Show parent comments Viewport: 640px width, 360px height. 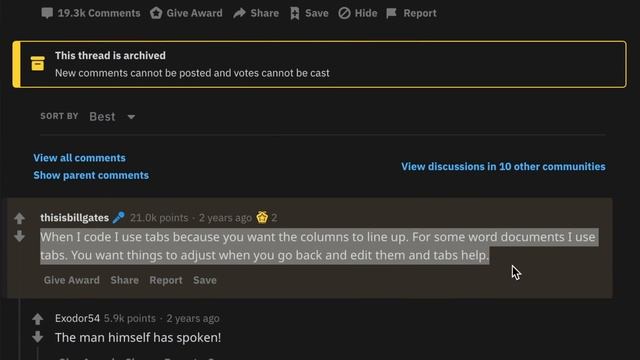click(91, 175)
